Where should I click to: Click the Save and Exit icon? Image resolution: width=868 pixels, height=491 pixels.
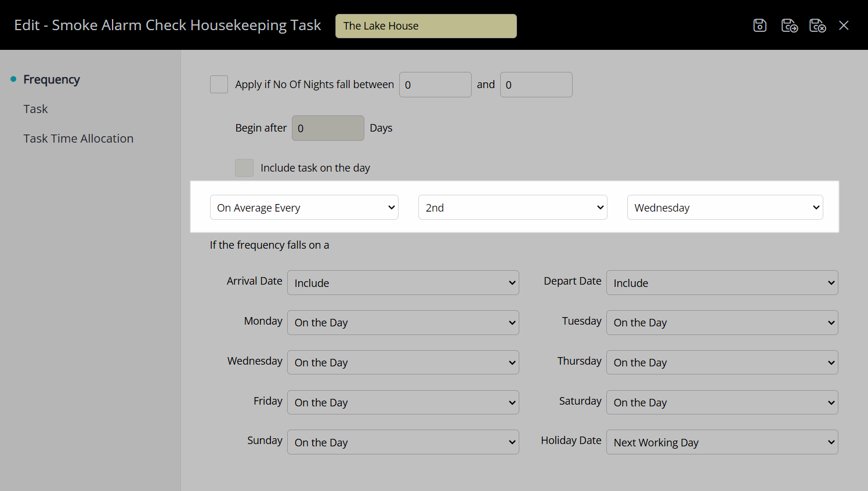point(818,26)
